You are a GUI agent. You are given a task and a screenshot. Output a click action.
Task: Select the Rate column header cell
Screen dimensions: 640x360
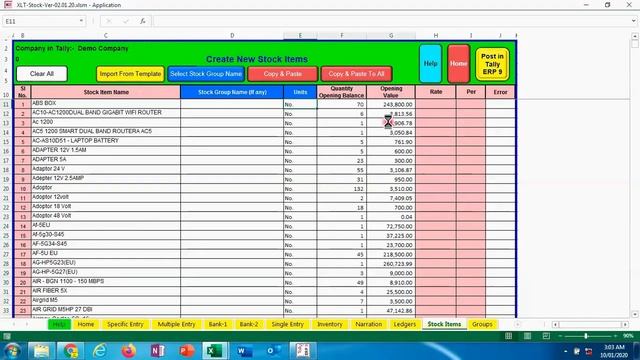point(436,92)
